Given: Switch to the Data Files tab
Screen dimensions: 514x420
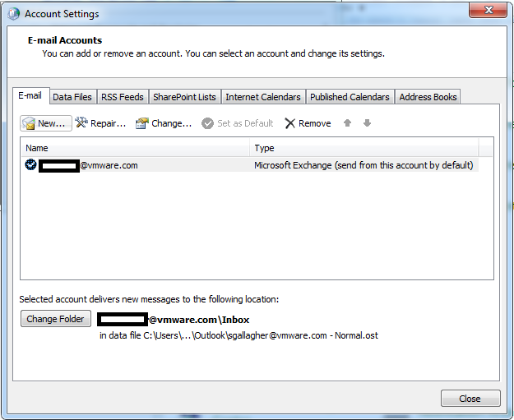Looking at the screenshot, I should point(72,97).
